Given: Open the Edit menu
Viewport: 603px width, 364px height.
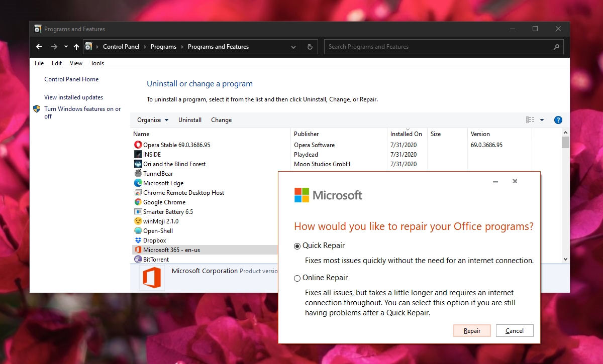Looking at the screenshot, I should 57,63.
